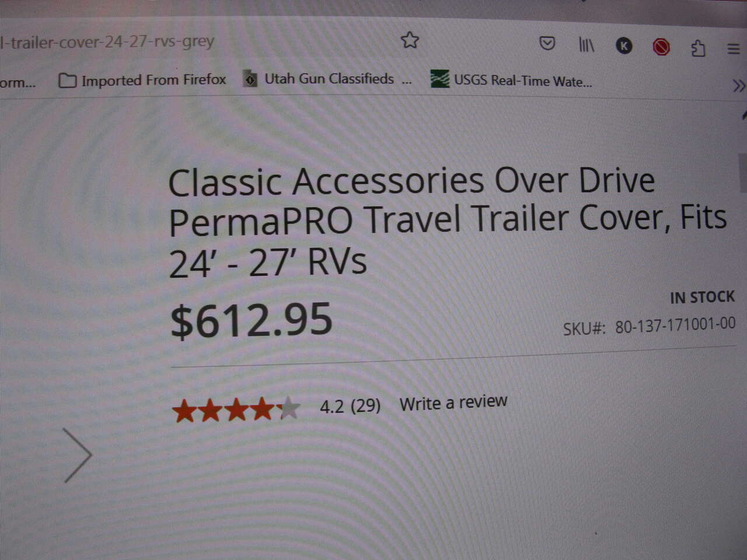Click the Utah Gun Classifieds bookmark icon
The height and width of the screenshot is (560, 747).
click(250, 79)
